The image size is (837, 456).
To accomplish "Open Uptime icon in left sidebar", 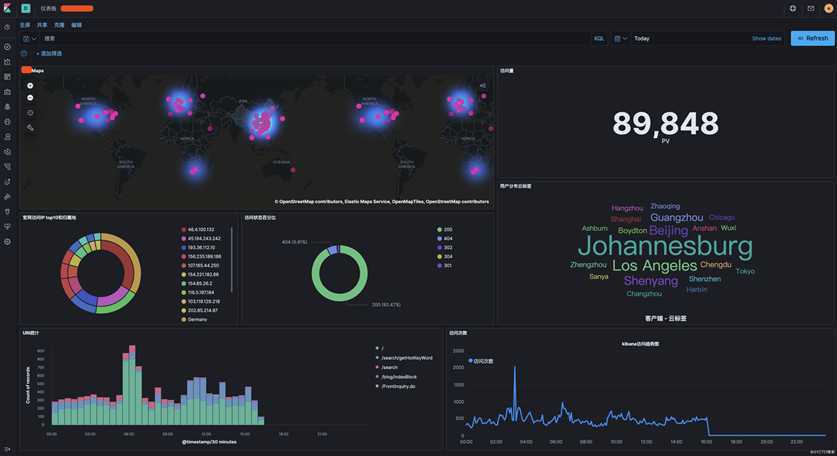I will pyautogui.click(x=7, y=182).
